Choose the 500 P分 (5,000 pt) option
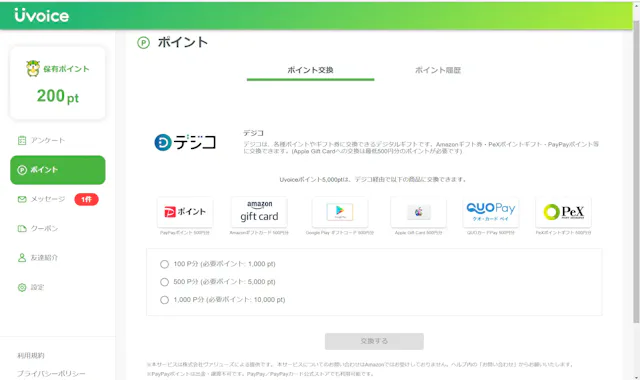This screenshot has height=380, width=640. pyautogui.click(x=164, y=282)
